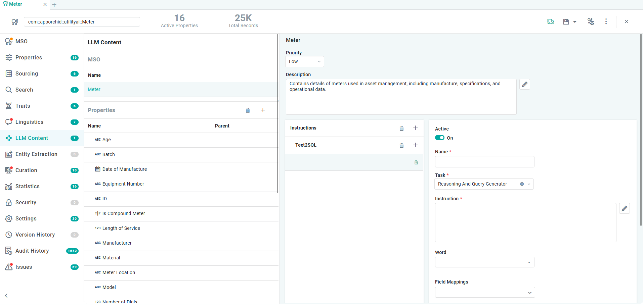Expand the Field Mappings dropdown
The height and width of the screenshot is (305, 644).
(529, 293)
